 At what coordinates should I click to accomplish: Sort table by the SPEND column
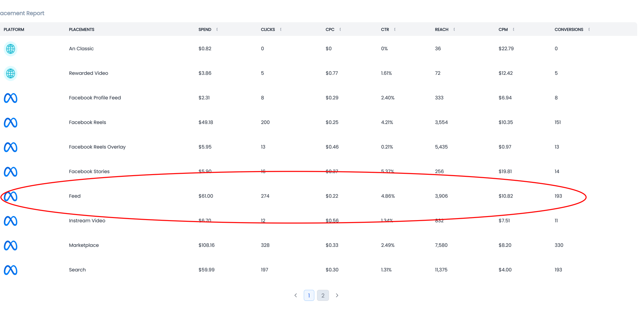(217, 30)
